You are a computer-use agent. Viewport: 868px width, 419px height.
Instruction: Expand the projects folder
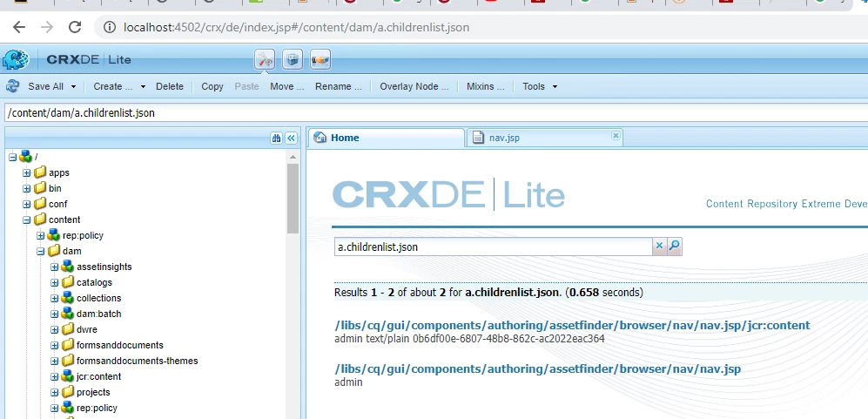54,392
